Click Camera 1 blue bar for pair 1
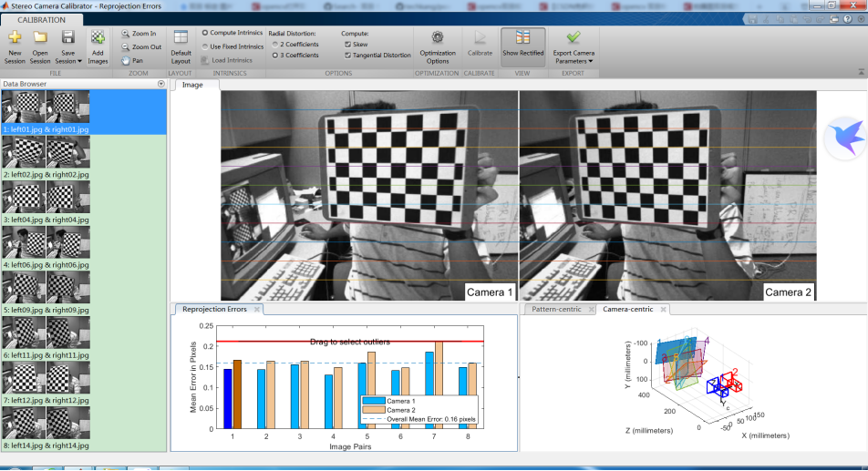868x471 pixels. click(x=228, y=399)
